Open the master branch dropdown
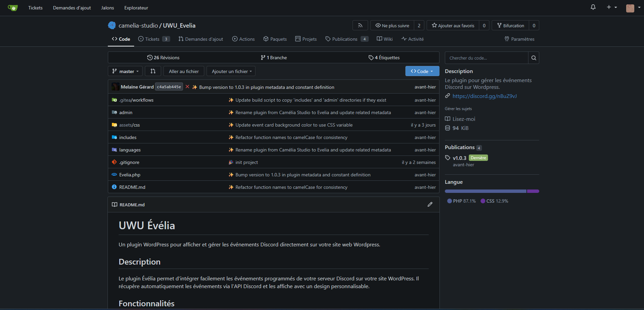Image resolution: width=644 pixels, height=310 pixels. pyautogui.click(x=125, y=71)
